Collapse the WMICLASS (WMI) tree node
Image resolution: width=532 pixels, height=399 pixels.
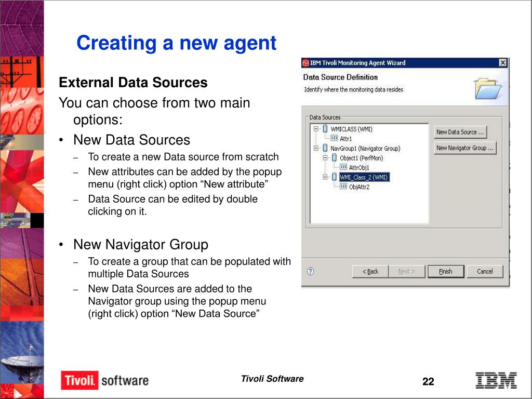coord(316,129)
